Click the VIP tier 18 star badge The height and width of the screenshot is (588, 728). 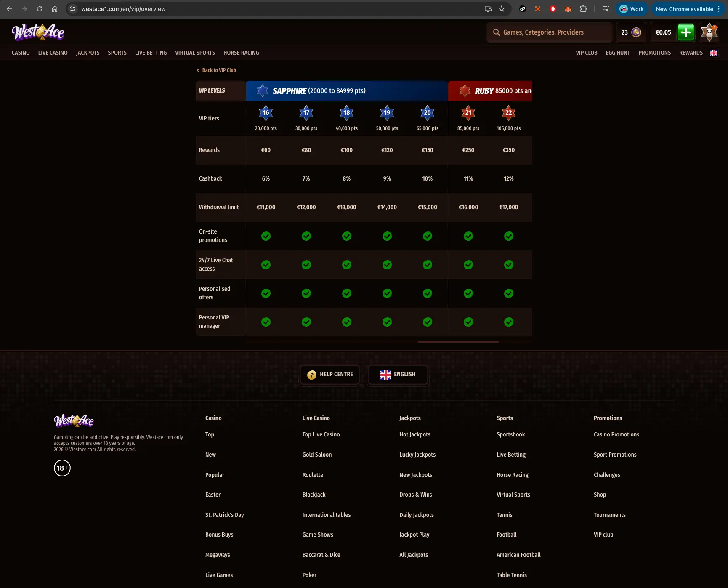347,113
